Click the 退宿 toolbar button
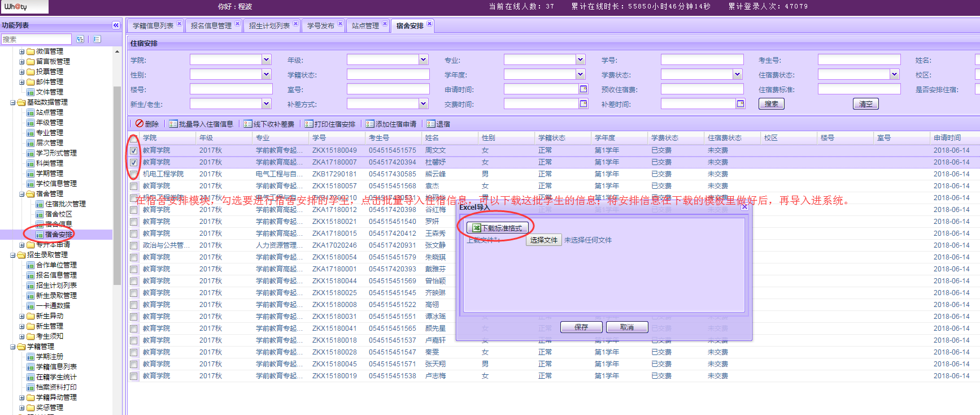 coord(438,124)
